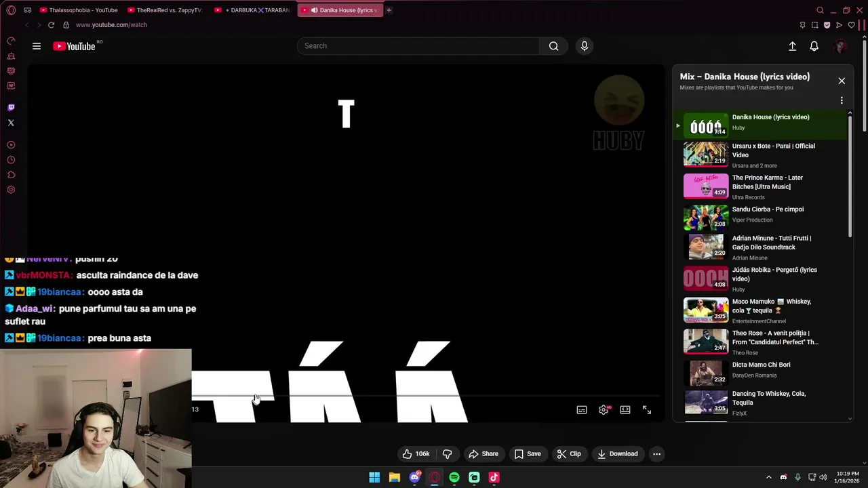Open history clock in sidebar

(11, 160)
